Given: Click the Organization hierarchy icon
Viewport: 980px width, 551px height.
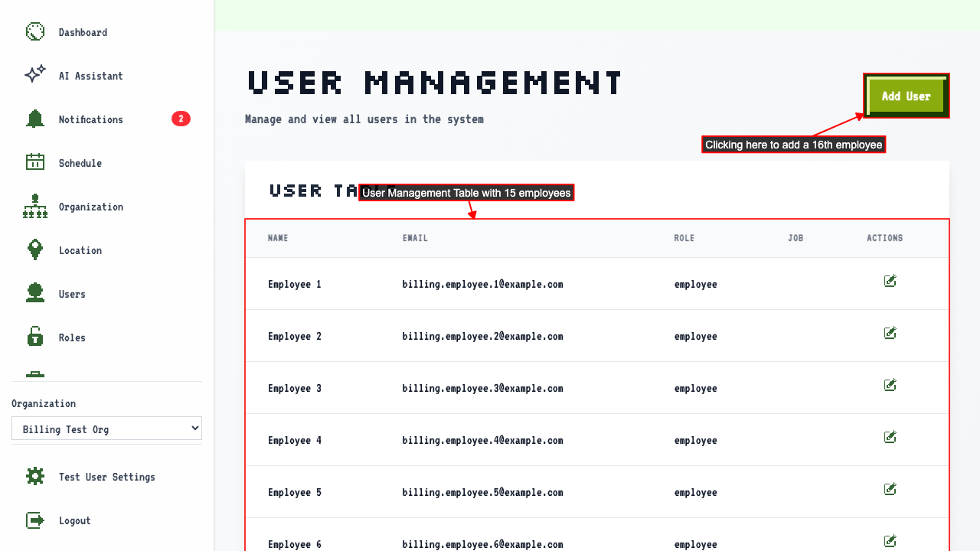Looking at the screenshot, I should [35, 206].
